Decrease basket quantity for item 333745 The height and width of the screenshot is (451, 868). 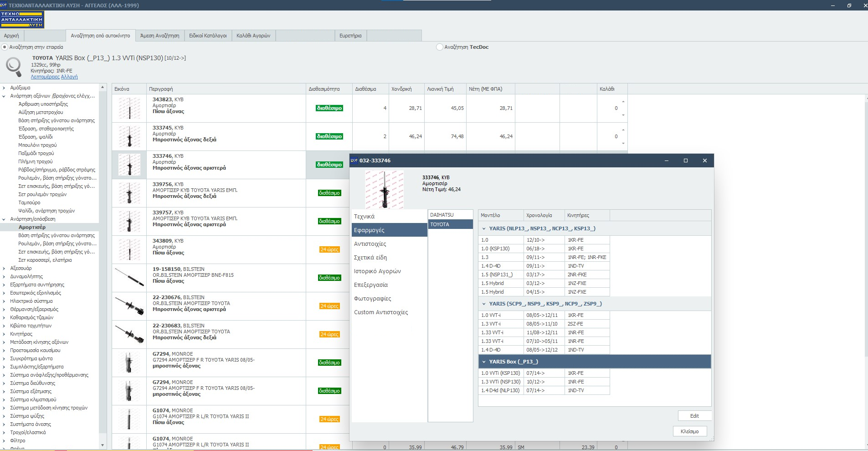pos(623,143)
